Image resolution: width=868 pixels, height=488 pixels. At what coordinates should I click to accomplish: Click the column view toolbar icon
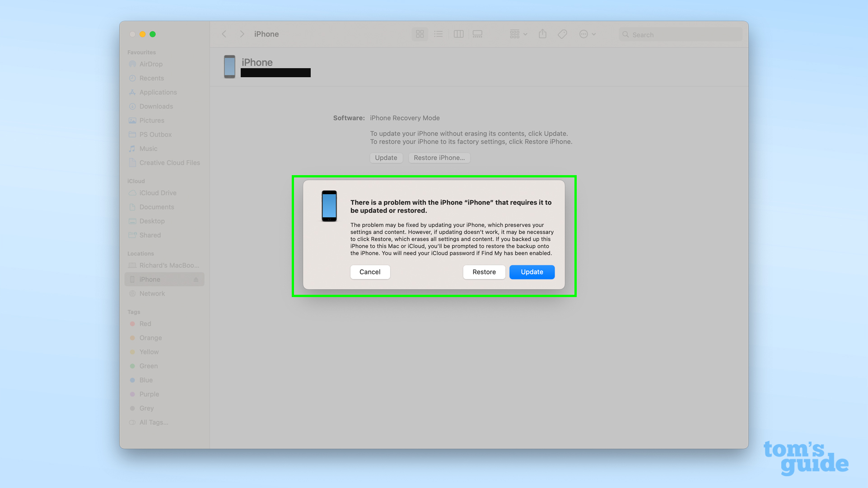tap(458, 34)
